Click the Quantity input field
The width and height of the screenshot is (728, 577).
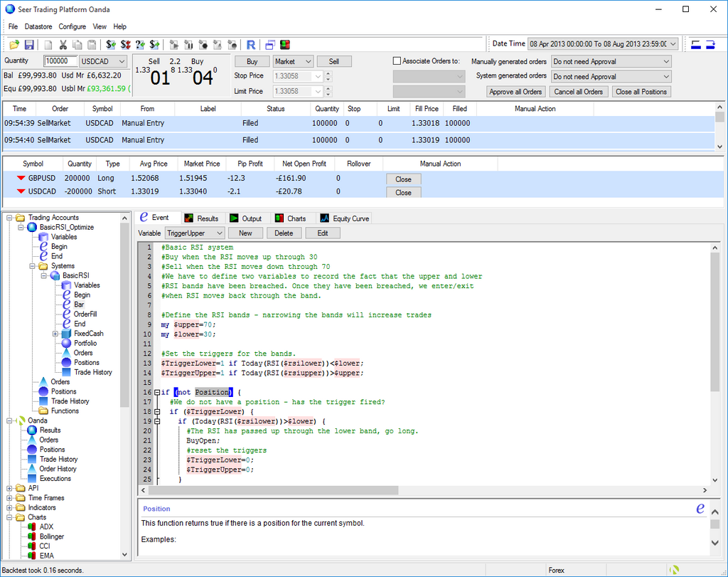point(60,62)
